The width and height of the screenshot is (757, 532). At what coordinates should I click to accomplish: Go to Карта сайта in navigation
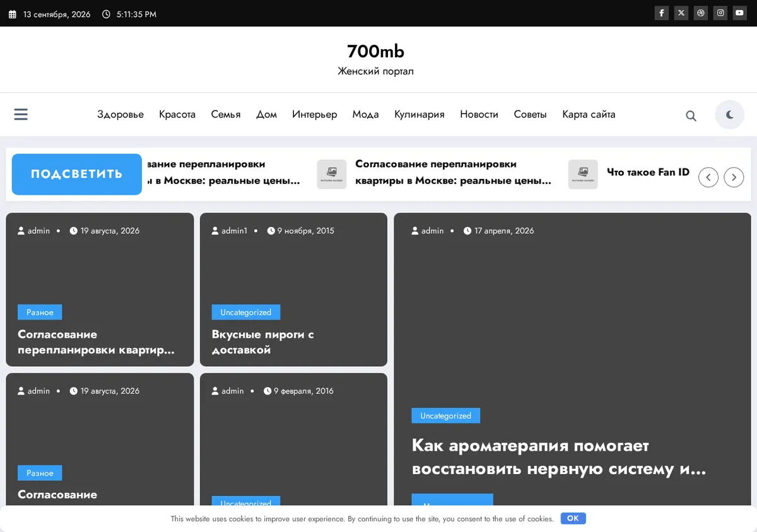tap(589, 114)
